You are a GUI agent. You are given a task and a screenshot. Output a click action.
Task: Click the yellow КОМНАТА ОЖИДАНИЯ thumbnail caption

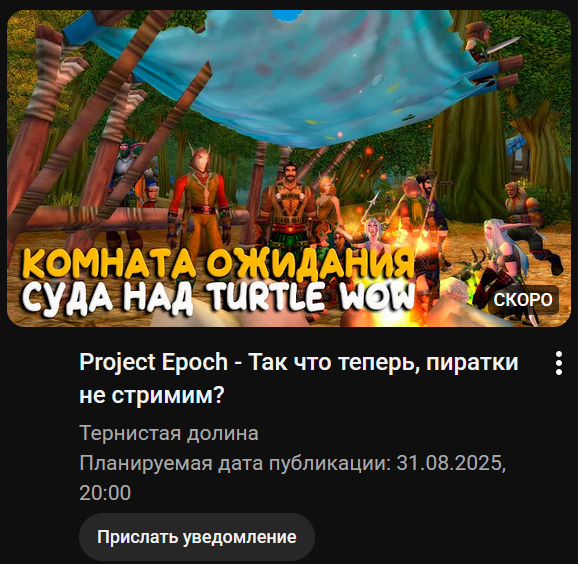[218, 264]
